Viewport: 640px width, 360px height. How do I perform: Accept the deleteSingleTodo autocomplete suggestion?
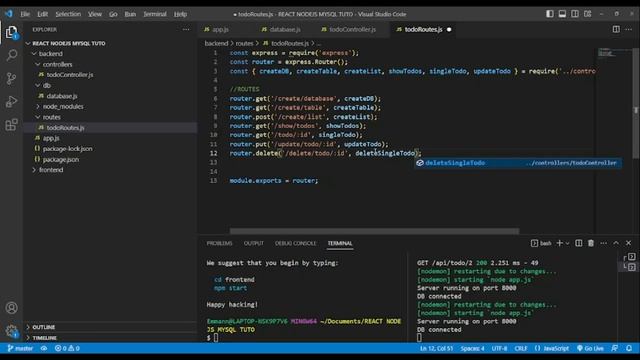518,163
